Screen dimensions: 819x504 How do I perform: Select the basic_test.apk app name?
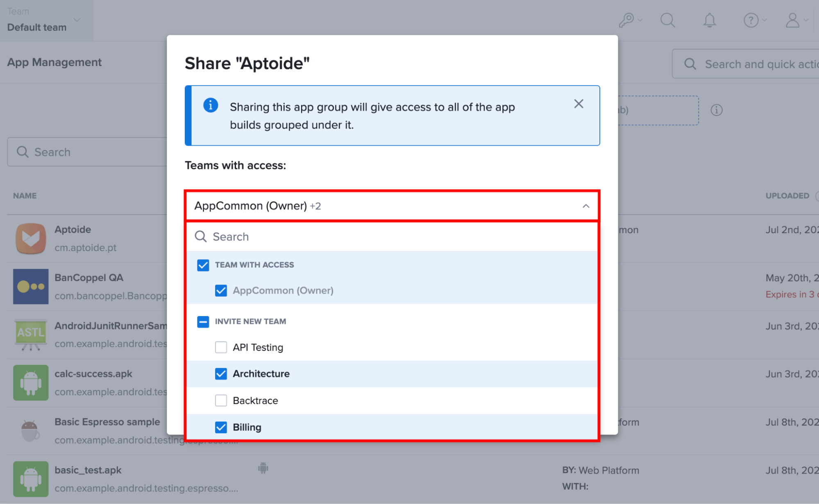click(88, 470)
